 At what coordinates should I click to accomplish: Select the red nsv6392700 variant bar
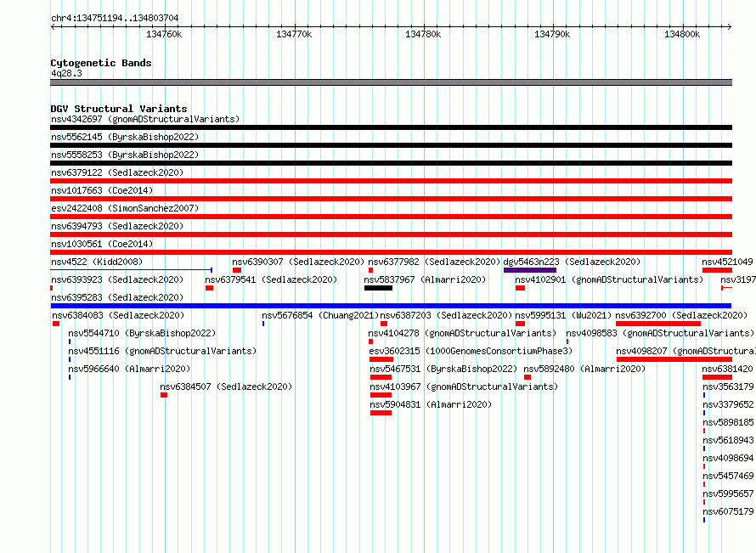click(x=658, y=324)
